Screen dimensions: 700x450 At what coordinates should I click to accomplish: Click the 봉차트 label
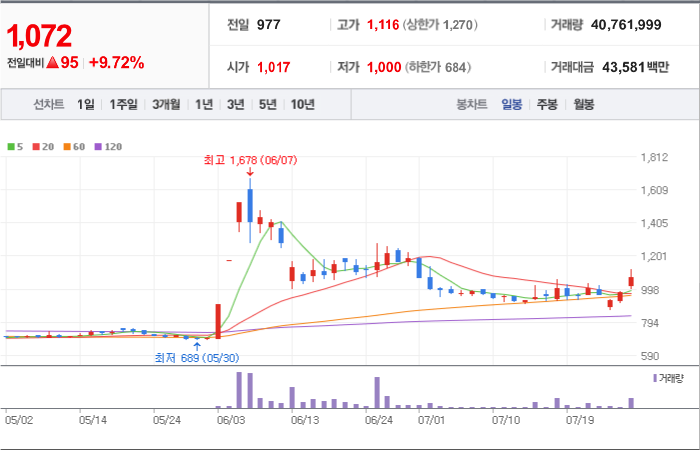coord(471,105)
